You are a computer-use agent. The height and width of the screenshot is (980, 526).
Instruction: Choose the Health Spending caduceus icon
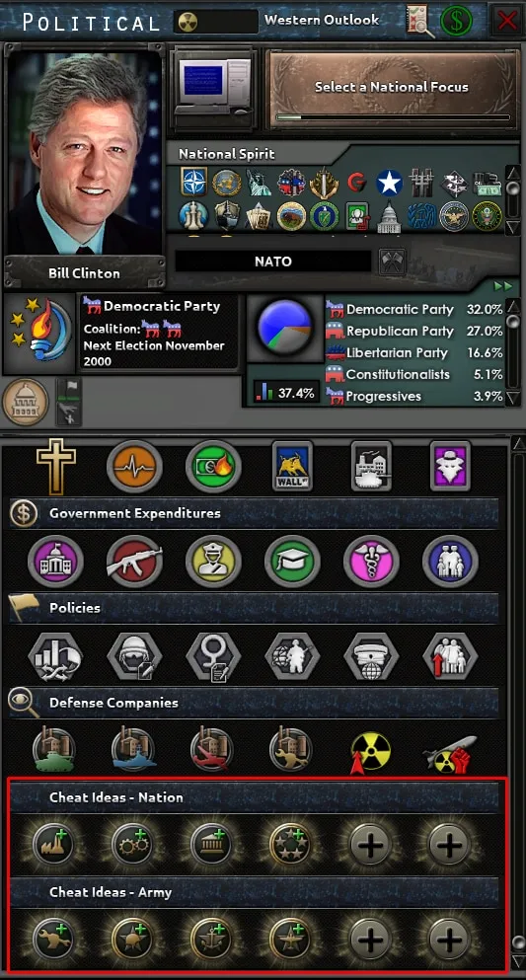(x=371, y=562)
